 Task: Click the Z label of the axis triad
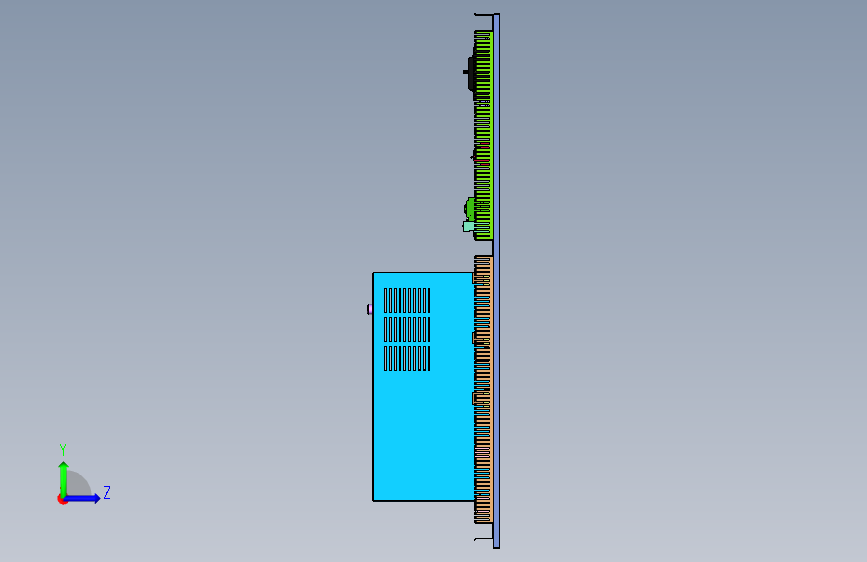[x=107, y=492]
